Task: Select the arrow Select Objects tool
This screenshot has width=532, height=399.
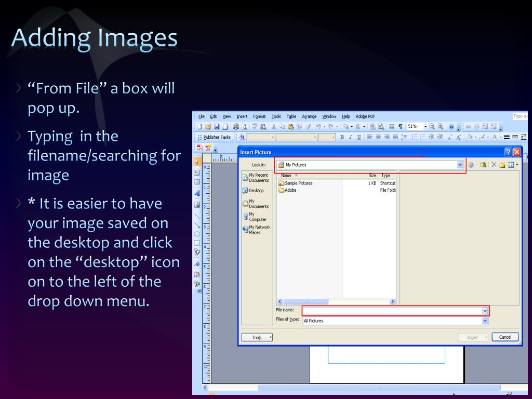Action: (197, 162)
